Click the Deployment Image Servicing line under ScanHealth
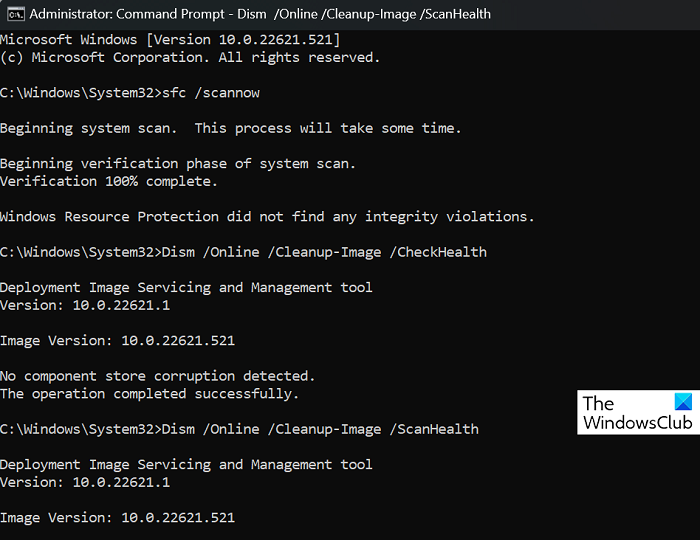This screenshot has height=540, width=700. 186,464
